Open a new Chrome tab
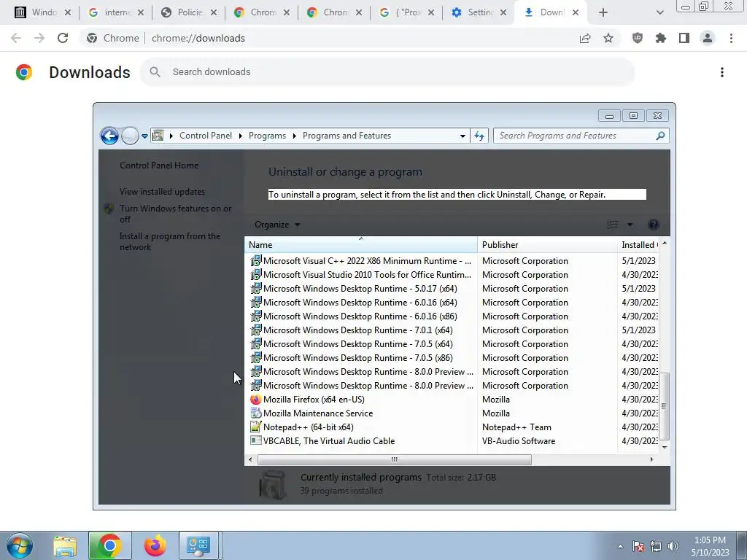This screenshot has width=747, height=560. pos(603,12)
